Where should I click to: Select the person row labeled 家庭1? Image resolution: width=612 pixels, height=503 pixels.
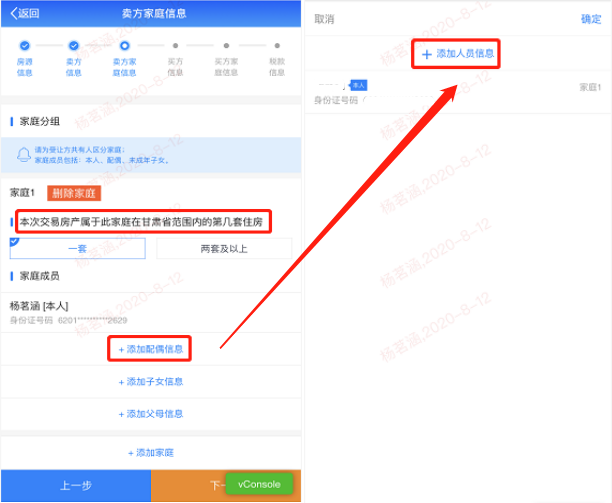(458, 92)
